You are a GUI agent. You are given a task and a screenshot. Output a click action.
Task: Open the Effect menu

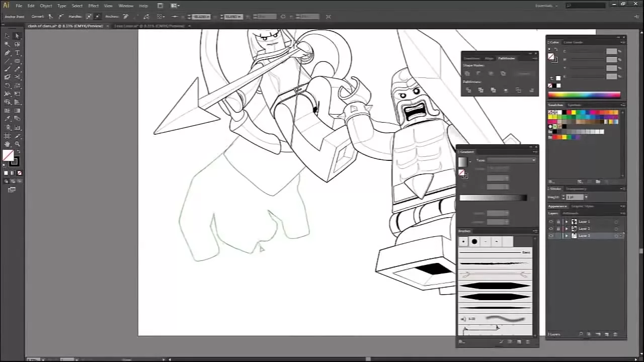pos(94,6)
